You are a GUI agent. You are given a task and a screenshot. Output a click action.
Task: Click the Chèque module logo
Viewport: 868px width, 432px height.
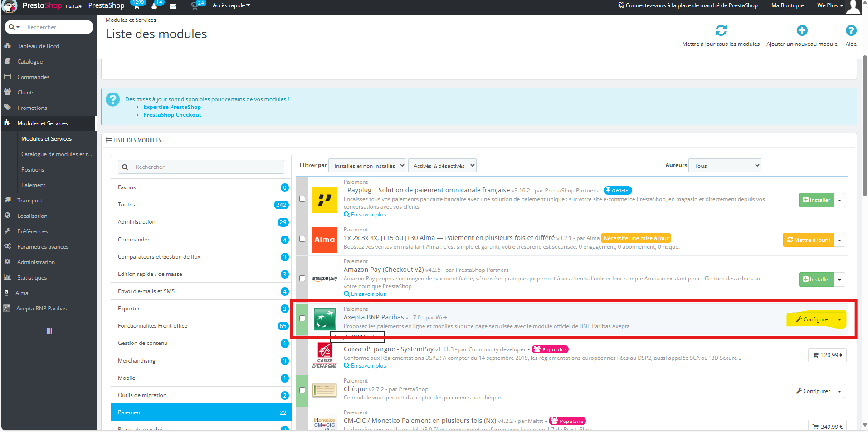tap(324, 390)
